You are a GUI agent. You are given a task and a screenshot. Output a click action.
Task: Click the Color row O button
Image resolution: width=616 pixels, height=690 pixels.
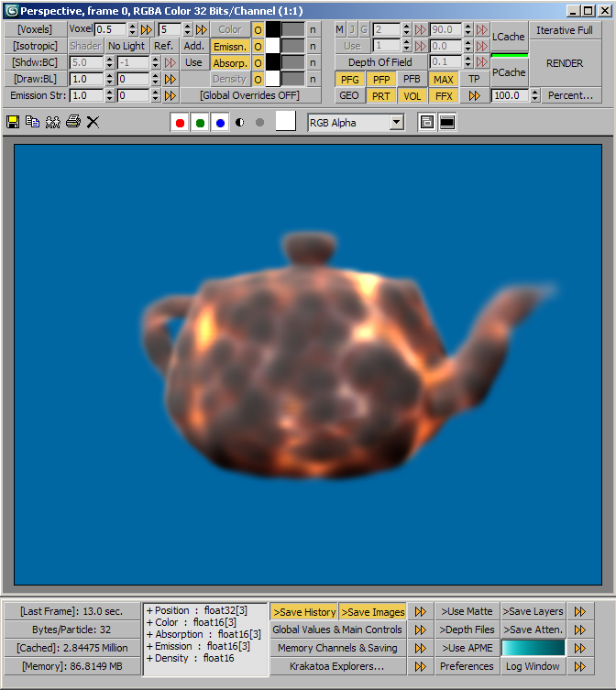258,29
